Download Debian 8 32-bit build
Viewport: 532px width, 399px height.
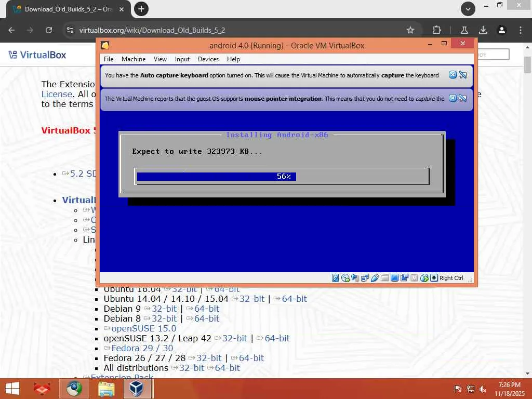164,318
